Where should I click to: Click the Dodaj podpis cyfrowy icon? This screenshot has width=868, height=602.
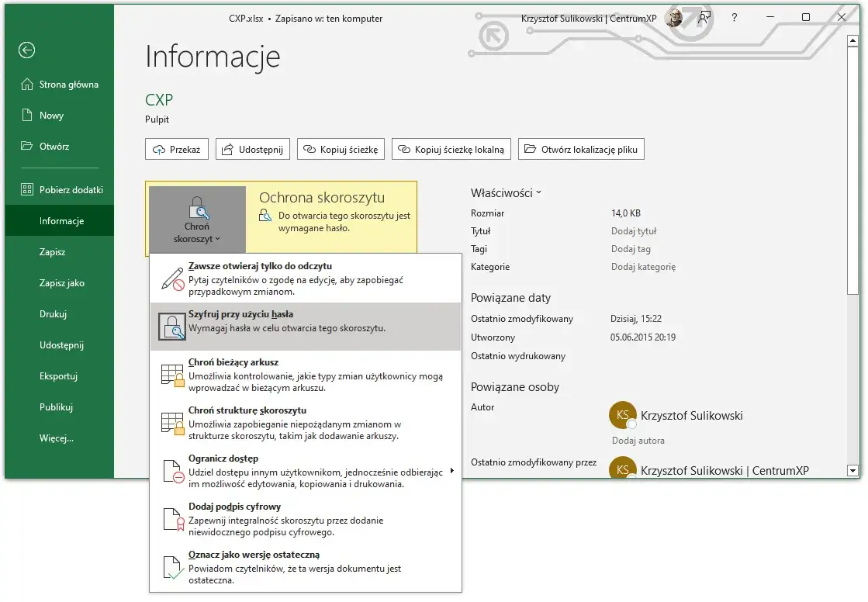tap(171, 517)
